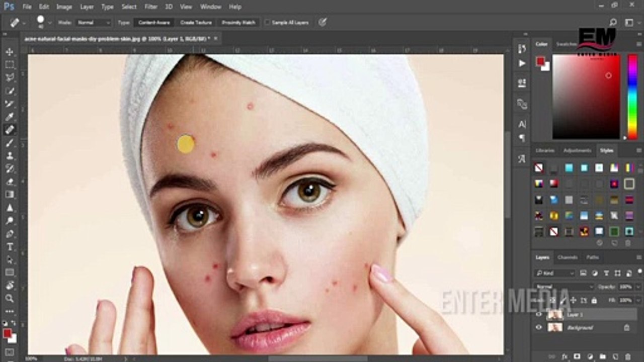Click the foreground color swatch in toolbox
The image size is (644, 362).
[7, 334]
